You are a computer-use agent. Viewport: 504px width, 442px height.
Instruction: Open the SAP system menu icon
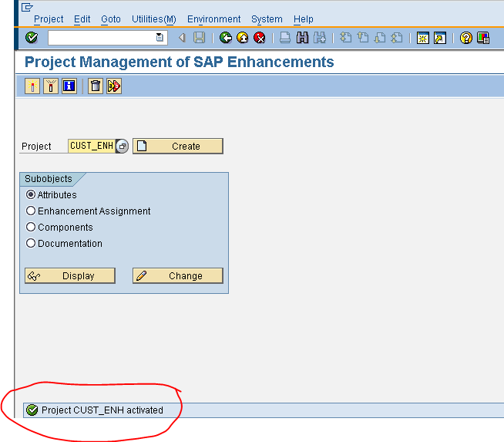tap(27, 7)
